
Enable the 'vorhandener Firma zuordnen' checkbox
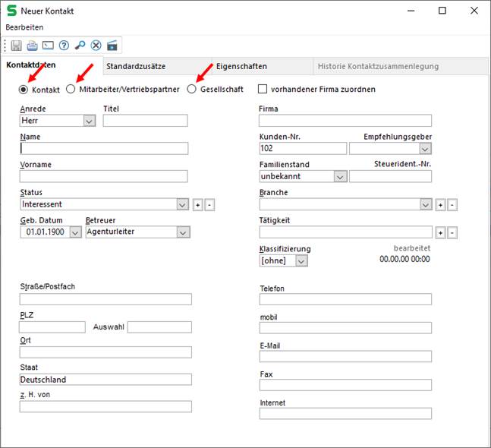click(x=263, y=90)
